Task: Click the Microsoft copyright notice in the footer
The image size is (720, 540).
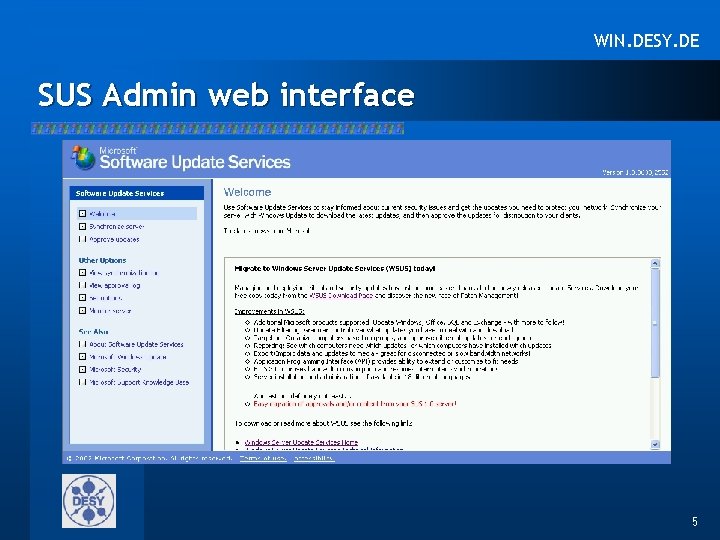Action: (150, 458)
